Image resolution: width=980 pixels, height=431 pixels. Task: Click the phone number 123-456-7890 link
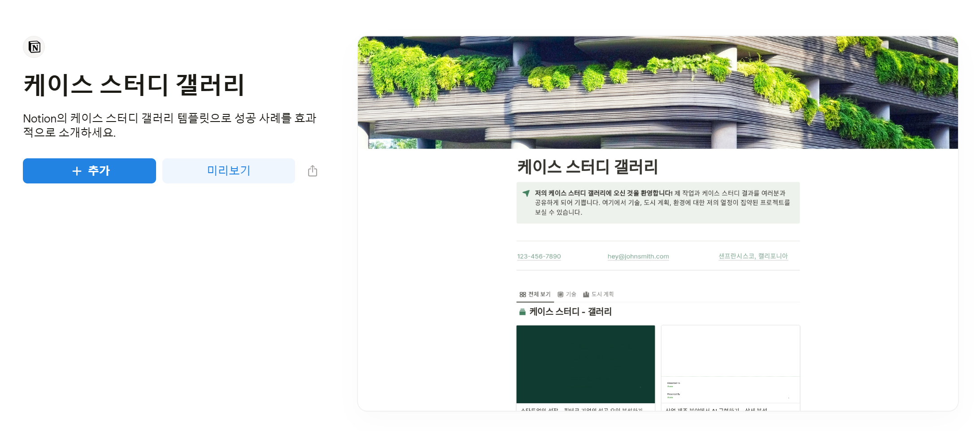click(539, 257)
